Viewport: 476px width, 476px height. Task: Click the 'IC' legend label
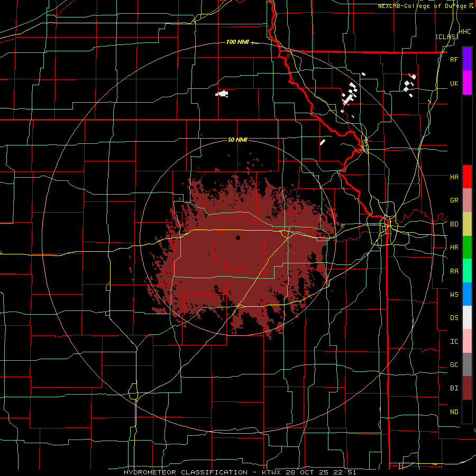454,342
